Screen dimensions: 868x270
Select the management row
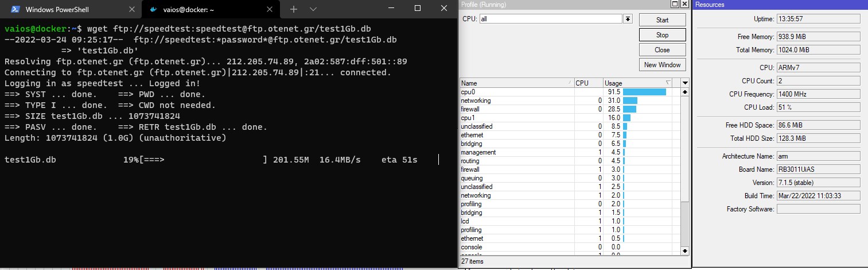point(570,152)
